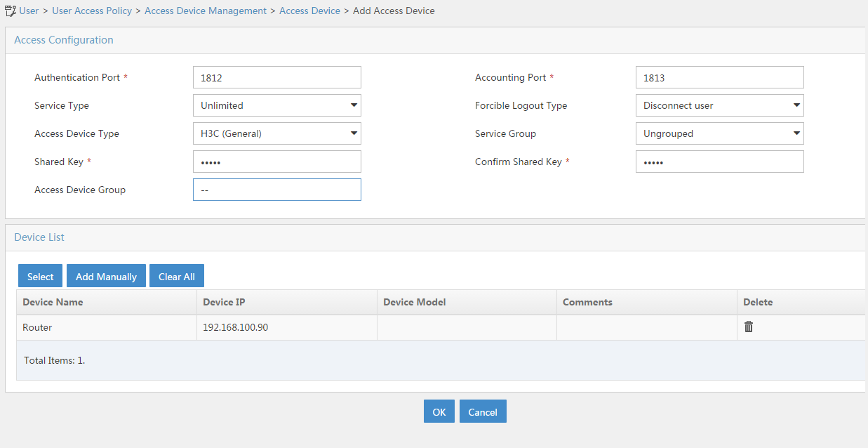Image resolution: width=868 pixels, height=448 pixels.
Task: Click the Device Name column header
Action: point(53,301)
